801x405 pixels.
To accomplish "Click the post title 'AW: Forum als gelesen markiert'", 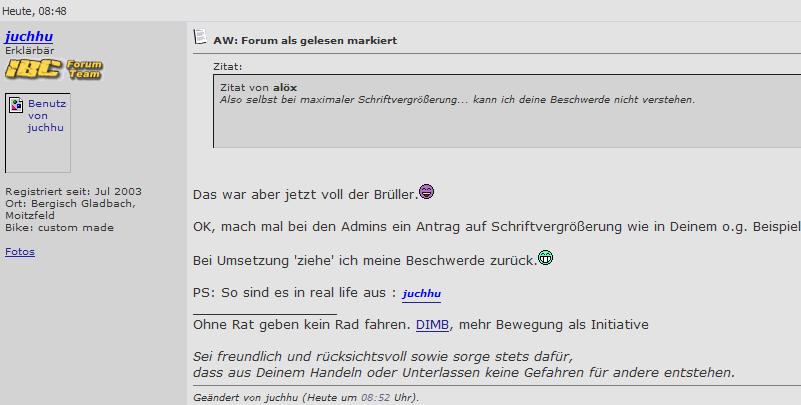I will coord(305,40).
